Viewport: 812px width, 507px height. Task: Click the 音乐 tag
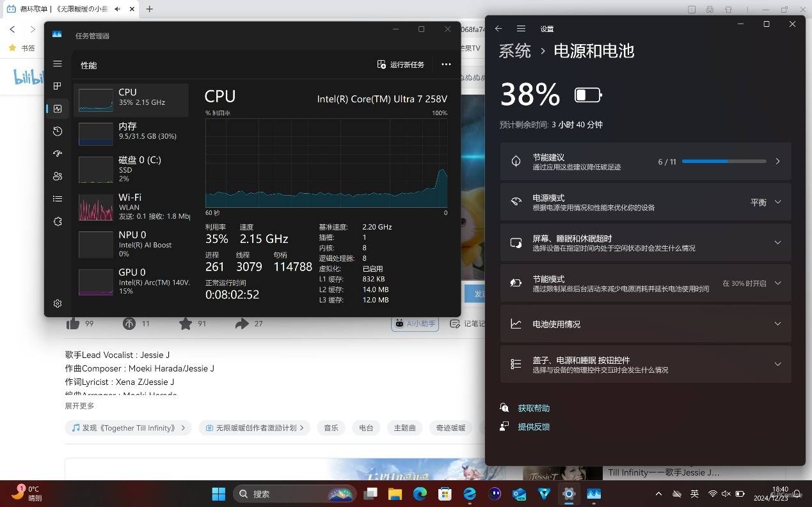click(331, 428)
